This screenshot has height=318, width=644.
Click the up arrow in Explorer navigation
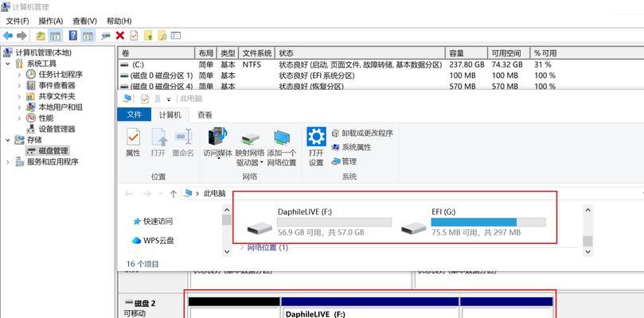[x=173, y=193]
